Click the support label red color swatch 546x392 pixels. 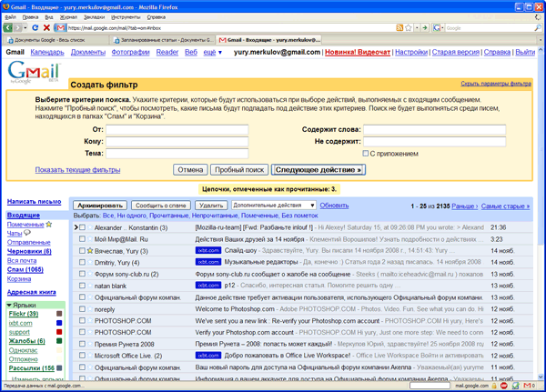[59, 332]
